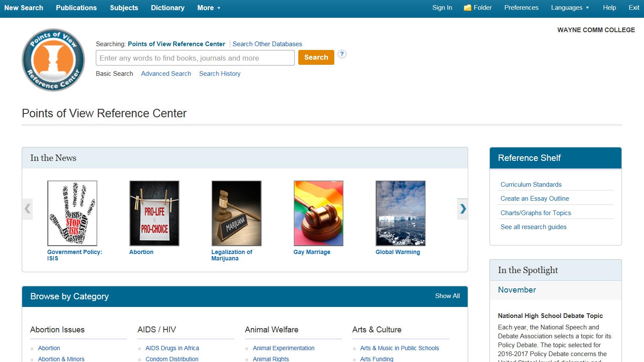
Task: Open Abortion pro-life pro-choice thumbnail
Action: 154,213
